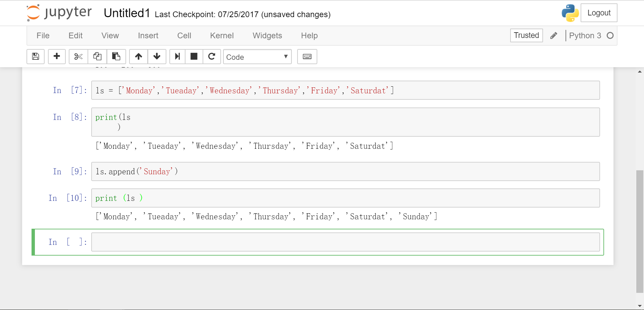Click the empty input cell at the bottom

[345, 242]
